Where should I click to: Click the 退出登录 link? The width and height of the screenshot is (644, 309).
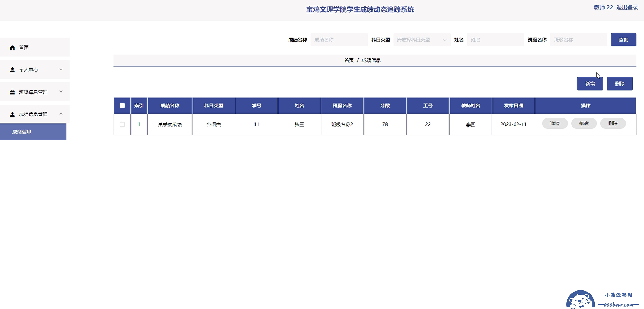(627, 7)
